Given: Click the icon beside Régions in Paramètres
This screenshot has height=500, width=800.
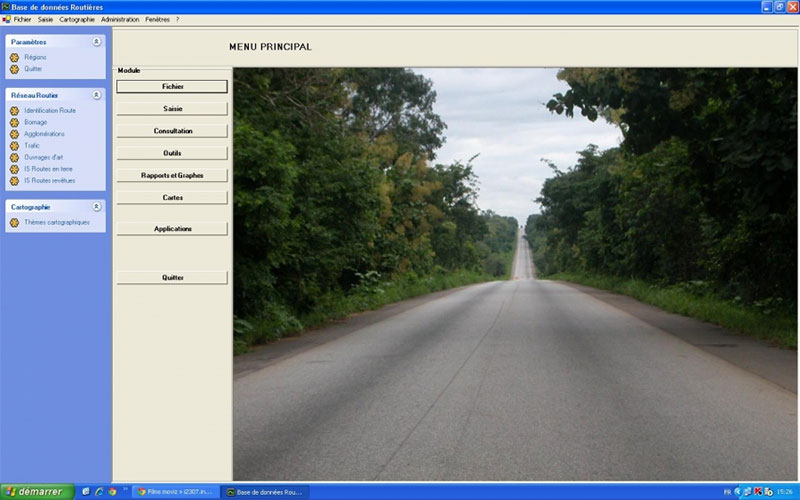Looking at the screenshot, I should (x=14, y=58).
